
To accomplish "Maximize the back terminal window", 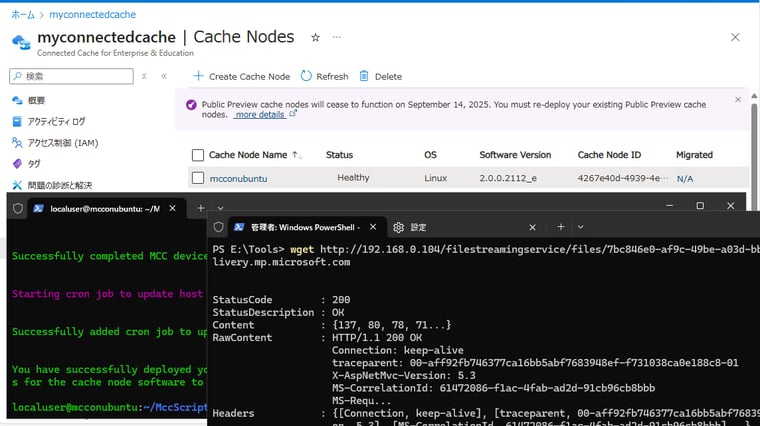I will click(700, 206).
